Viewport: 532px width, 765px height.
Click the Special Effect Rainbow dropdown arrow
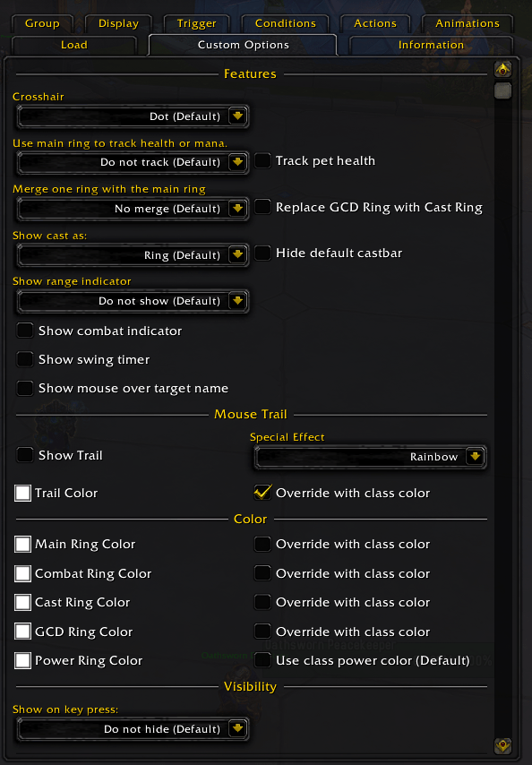tap(475, 457)
